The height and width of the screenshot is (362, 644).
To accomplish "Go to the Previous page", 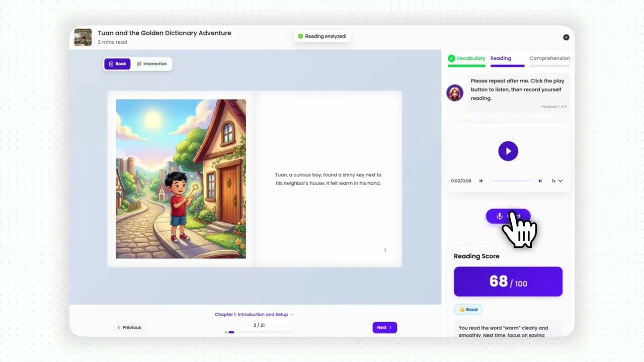I will [x=129, y=327].
